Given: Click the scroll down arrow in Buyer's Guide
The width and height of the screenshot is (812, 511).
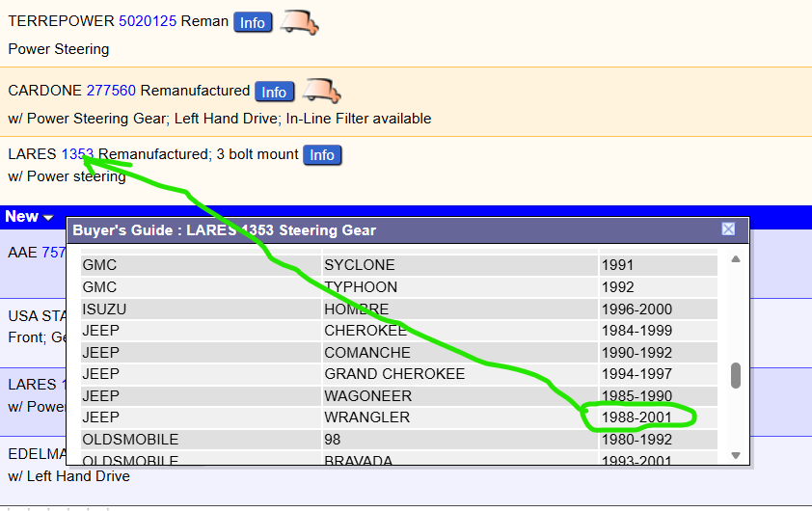Looking at the screenshot, I should tap(736, 455).
